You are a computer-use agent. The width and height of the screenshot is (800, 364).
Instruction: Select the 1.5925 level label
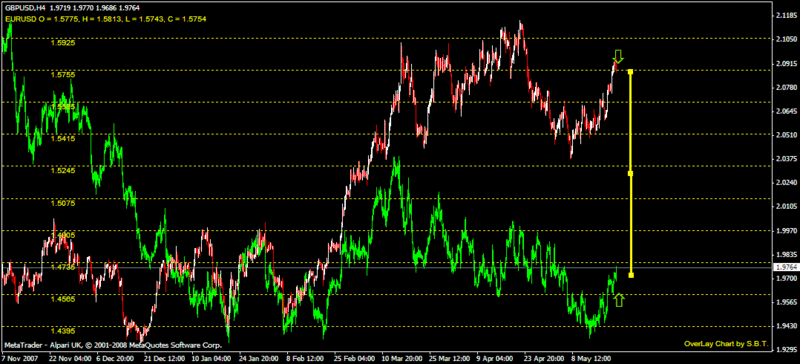point(63,43)
